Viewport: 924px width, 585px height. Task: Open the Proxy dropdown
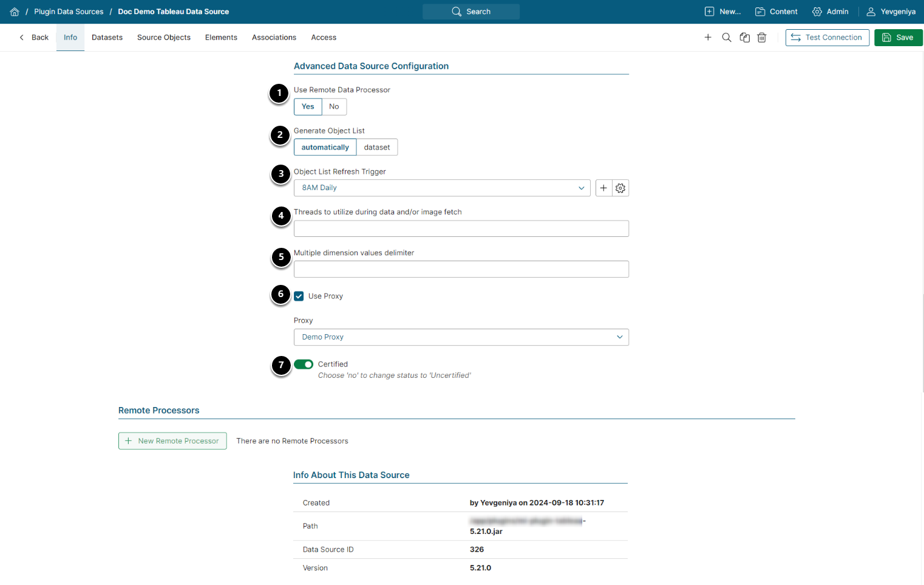click(461, 337)
